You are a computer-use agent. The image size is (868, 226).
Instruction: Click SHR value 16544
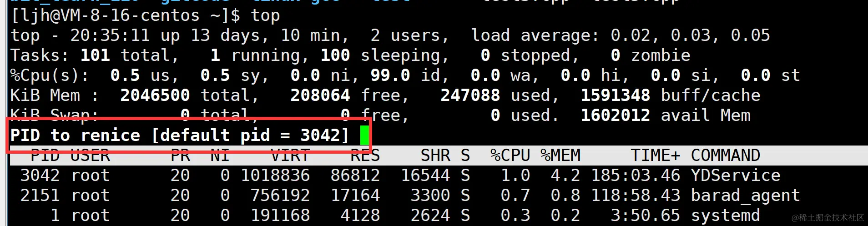pyautogui.click(x=425, y=176)
